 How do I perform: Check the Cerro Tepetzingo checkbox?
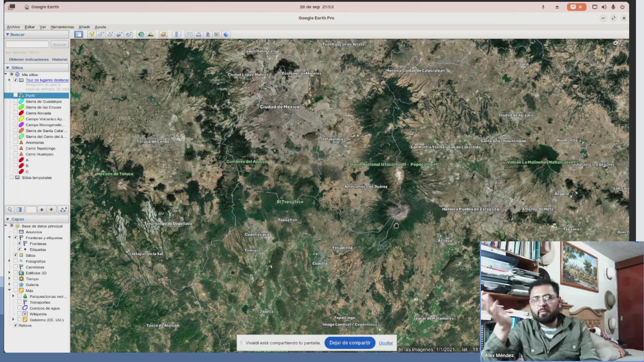coord(15,148)
